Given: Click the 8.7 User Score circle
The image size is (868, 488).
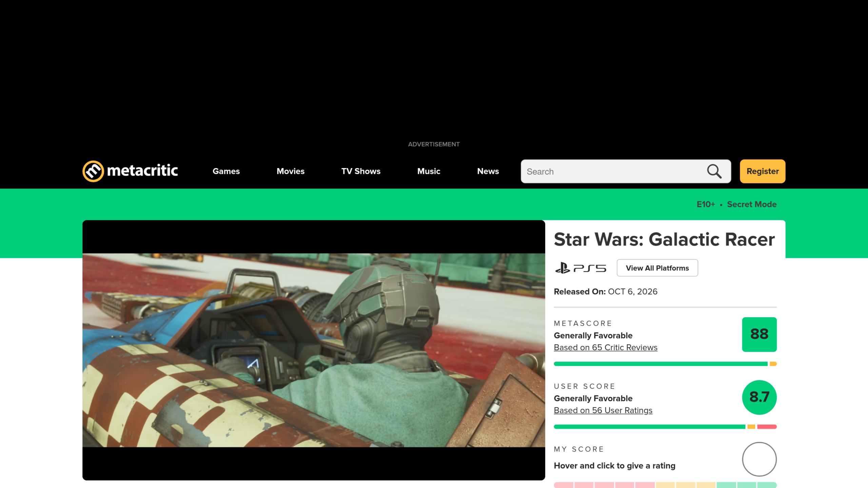Looking at the screenshot, I should [759, 397].
